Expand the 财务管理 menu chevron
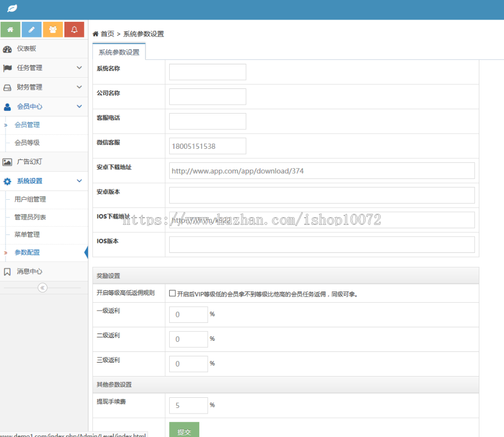The image size is (504, 437). pos(80,87)
